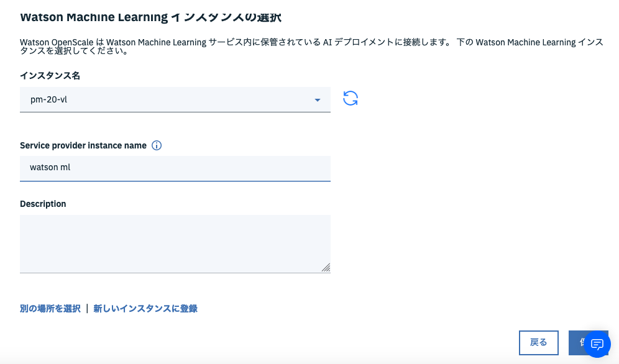619x364 pixels.
Task: Expand the pm-20-vl instance selector chevron
Action: 318,99
